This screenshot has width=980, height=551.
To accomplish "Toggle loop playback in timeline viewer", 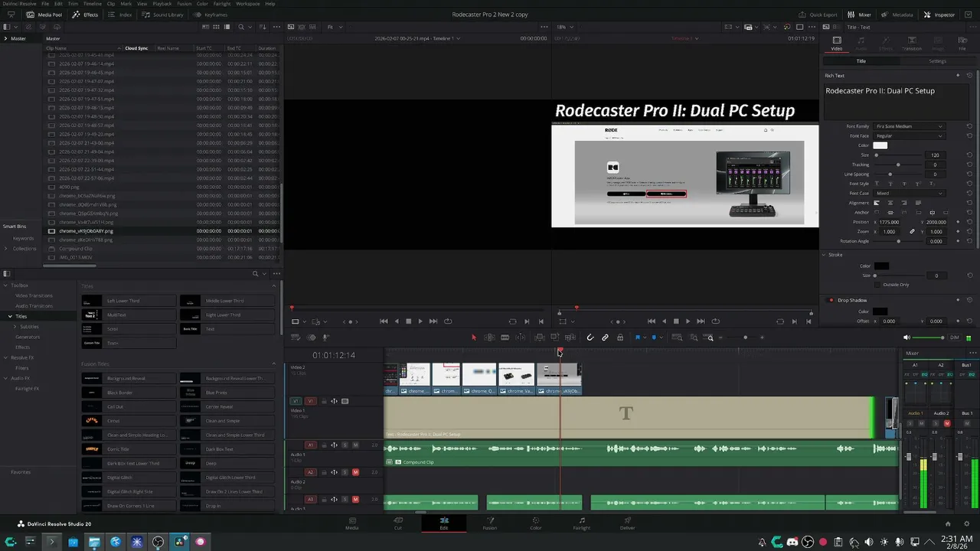I will (x=716, y=321).
